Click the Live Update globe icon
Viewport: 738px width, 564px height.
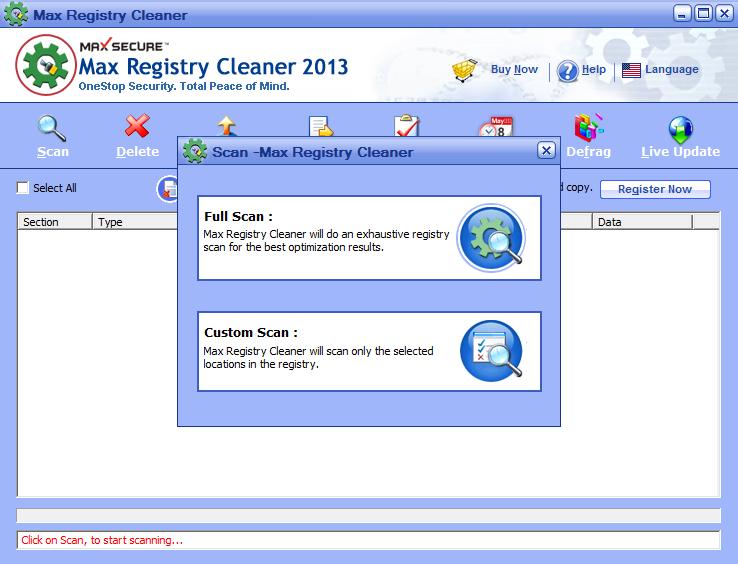(681, 129)
